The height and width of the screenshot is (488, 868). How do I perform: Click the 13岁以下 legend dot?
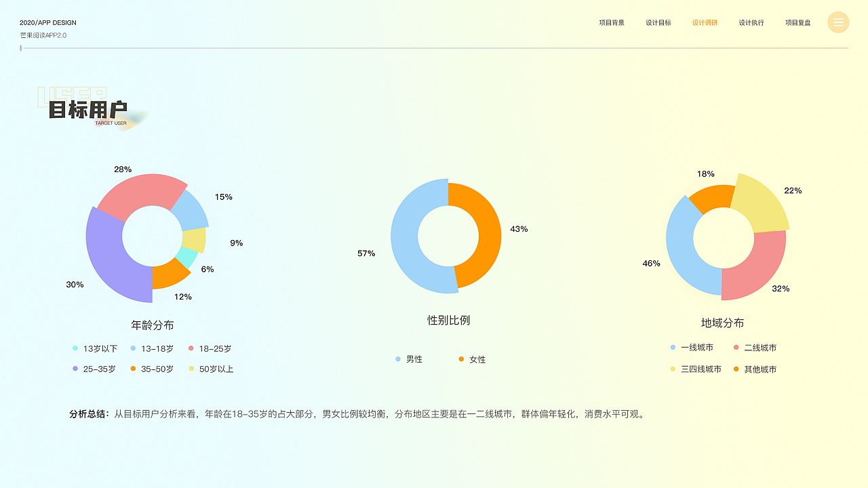click(74, 348)
